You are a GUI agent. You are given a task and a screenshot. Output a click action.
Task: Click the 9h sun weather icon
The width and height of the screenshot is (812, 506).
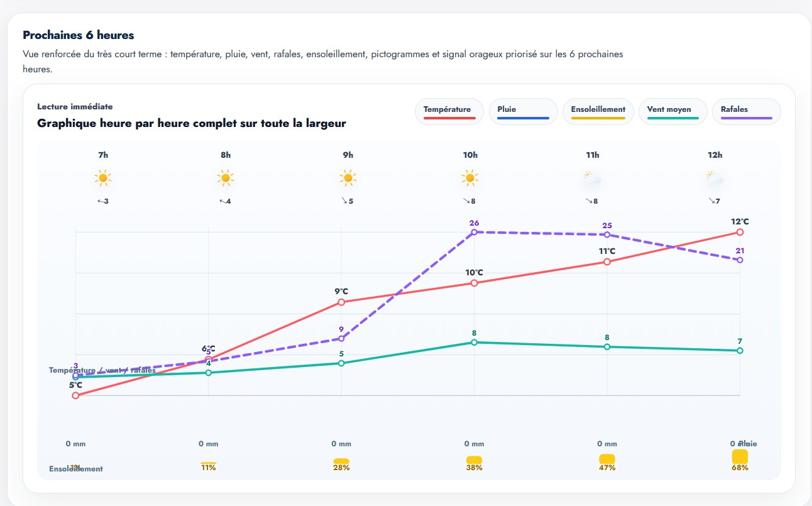[x=348, y=178]
